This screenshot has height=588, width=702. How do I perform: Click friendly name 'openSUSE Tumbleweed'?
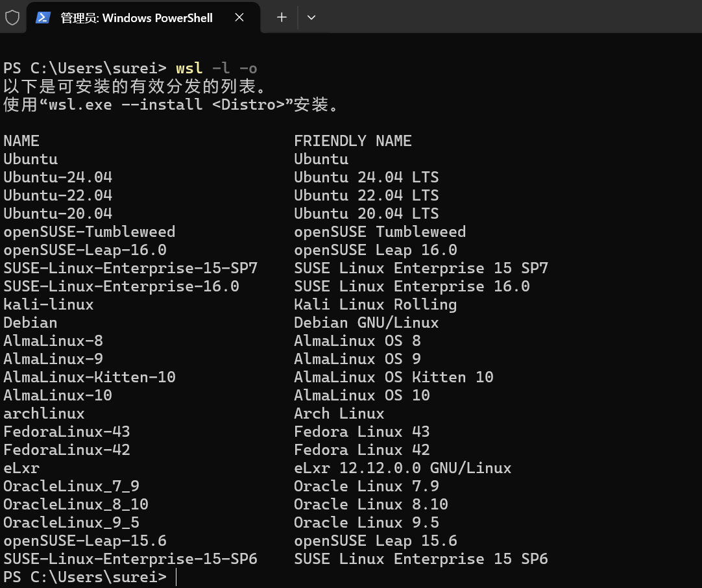tap(380, 232)
